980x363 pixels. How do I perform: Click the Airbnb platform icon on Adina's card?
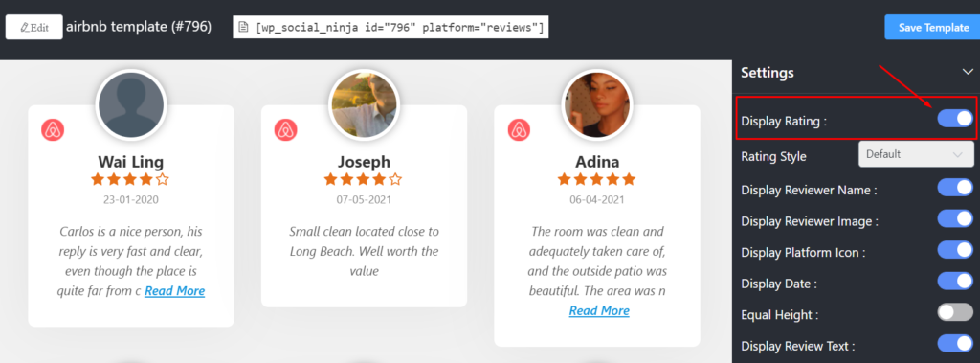519,130
